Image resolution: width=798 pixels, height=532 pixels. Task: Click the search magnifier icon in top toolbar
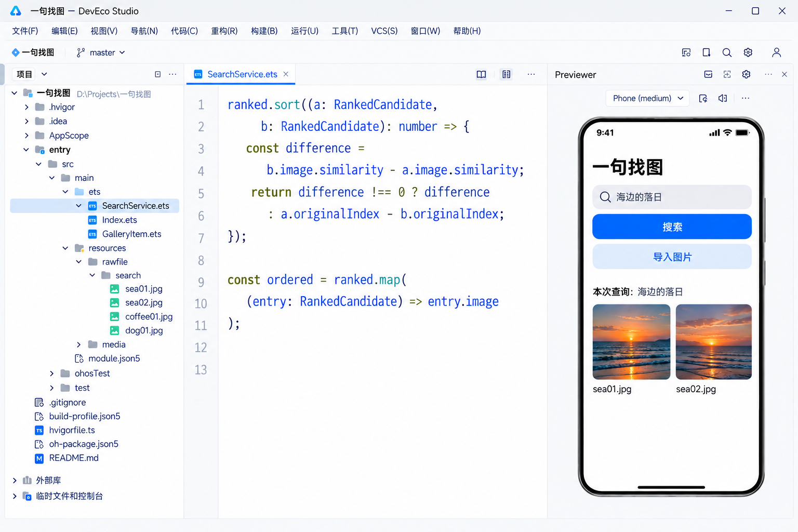click(x=727, y=52)
